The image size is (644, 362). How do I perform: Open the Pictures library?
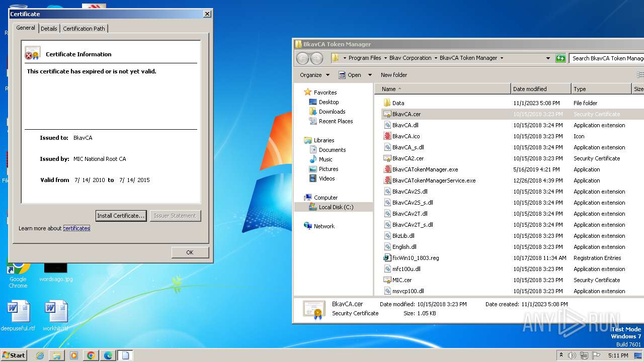click(x=328, y=169)
